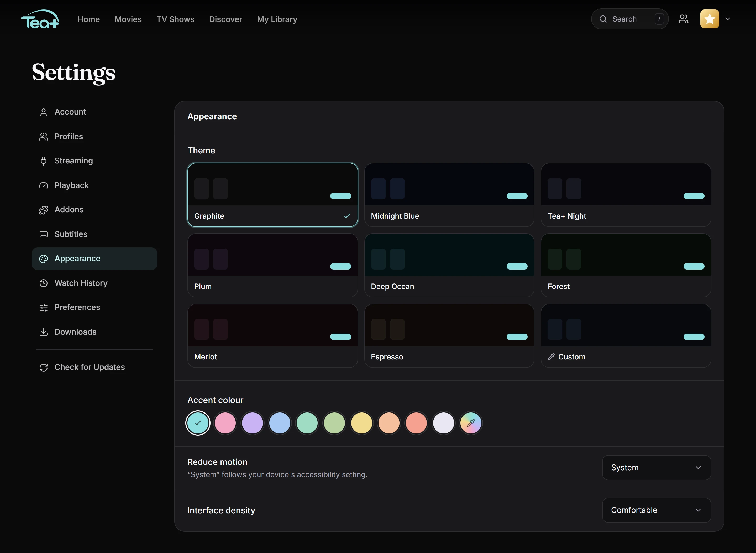Pick the teal accent colour swatch
756x553 pixels.
click(x=198, y=423)
